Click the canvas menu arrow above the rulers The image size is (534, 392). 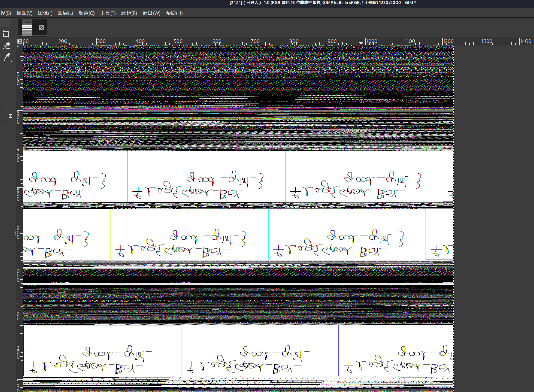19,41
